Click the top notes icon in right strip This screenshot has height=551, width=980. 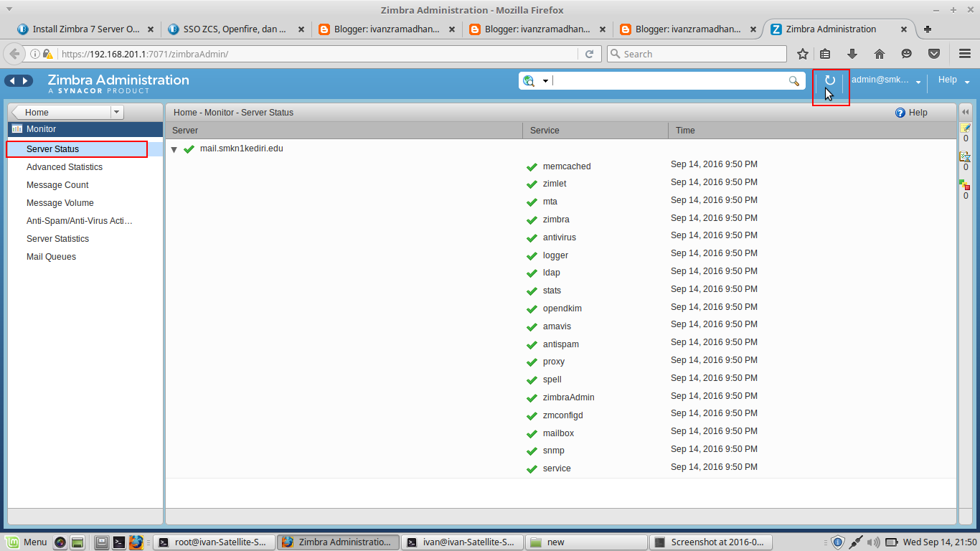(x=966, y=128)
